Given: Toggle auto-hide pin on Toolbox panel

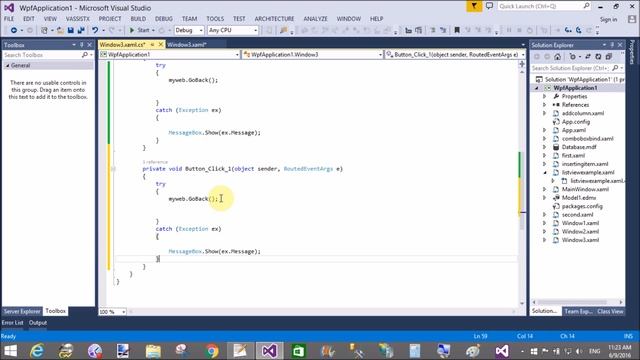Looking at the screenshot, I should point(82,45).
